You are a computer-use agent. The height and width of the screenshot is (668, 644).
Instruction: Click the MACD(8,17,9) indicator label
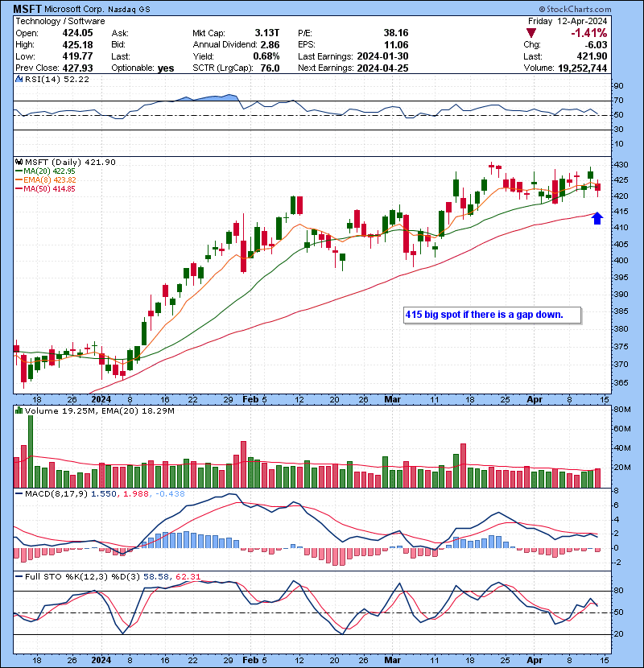pos(56,494)
